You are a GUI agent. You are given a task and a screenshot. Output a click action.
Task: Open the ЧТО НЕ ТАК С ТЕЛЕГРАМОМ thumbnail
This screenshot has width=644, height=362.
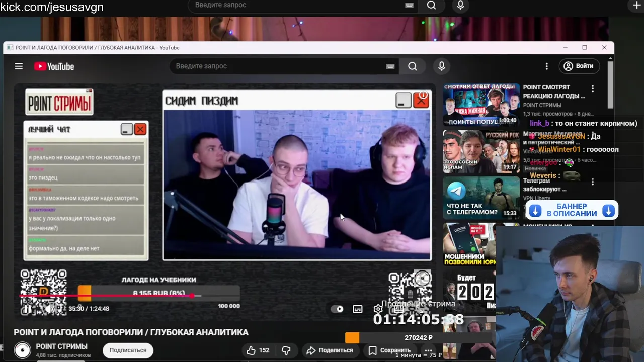[481, 198]
